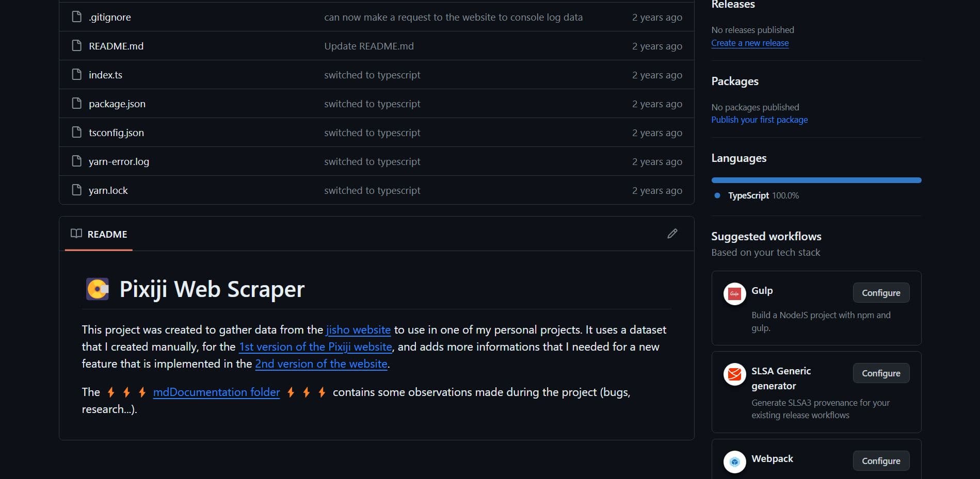The image size is (980, 479).
Task: Click the Webpack workflow logo
Action: (x=734, y=461)
